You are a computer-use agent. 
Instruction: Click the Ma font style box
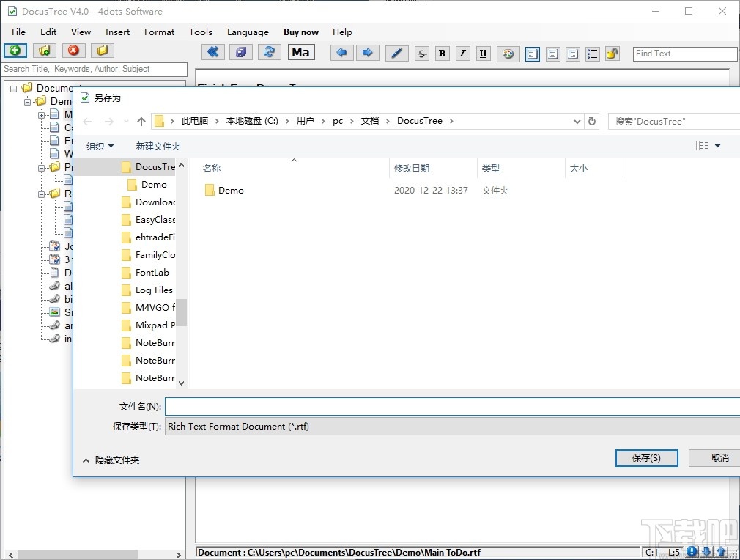coord(301,53)
